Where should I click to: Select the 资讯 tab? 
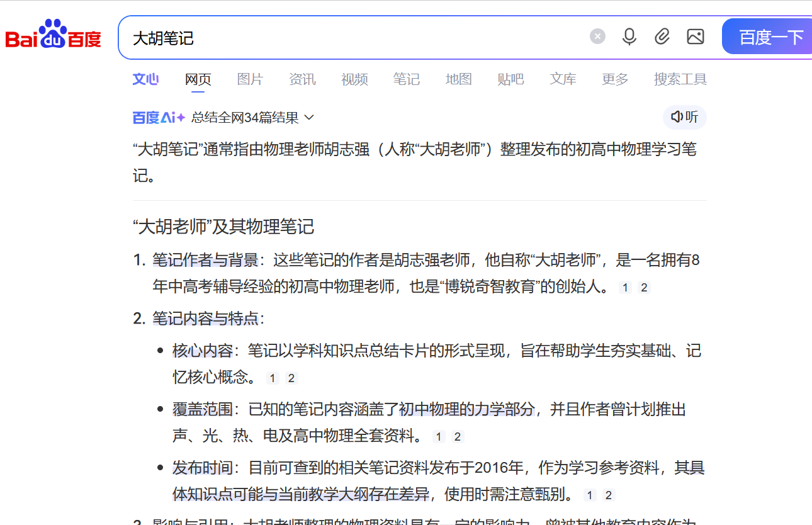302,79
